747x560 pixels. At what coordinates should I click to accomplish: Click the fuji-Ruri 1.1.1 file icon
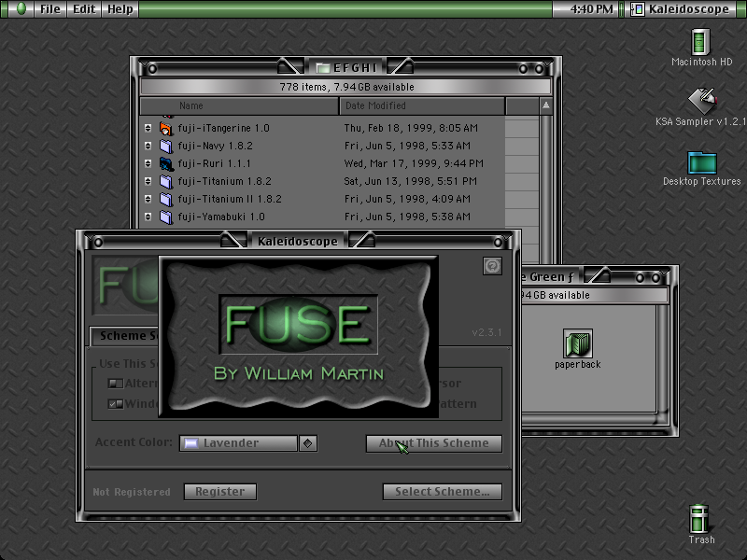(x=166, y=163)
